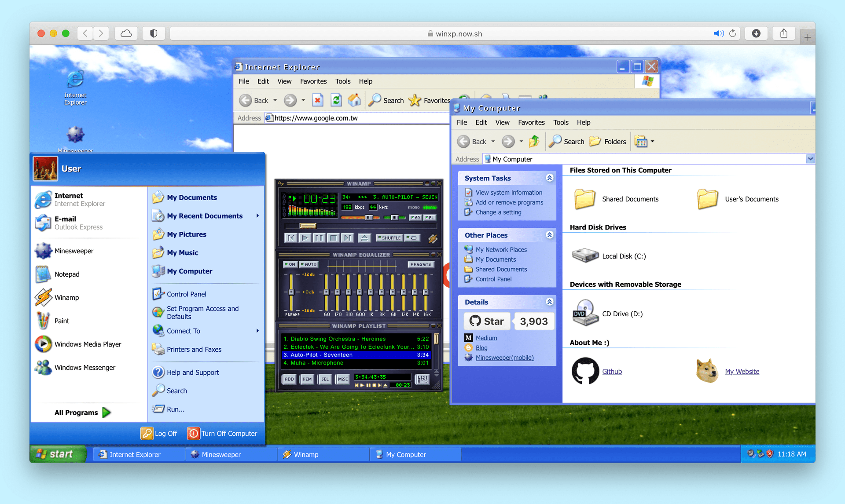The width and height of the screenshot is (845, 504).
Task: Click the Home icon in Internet Explorer
Action: pyautogui.click(x=354, y=100)
